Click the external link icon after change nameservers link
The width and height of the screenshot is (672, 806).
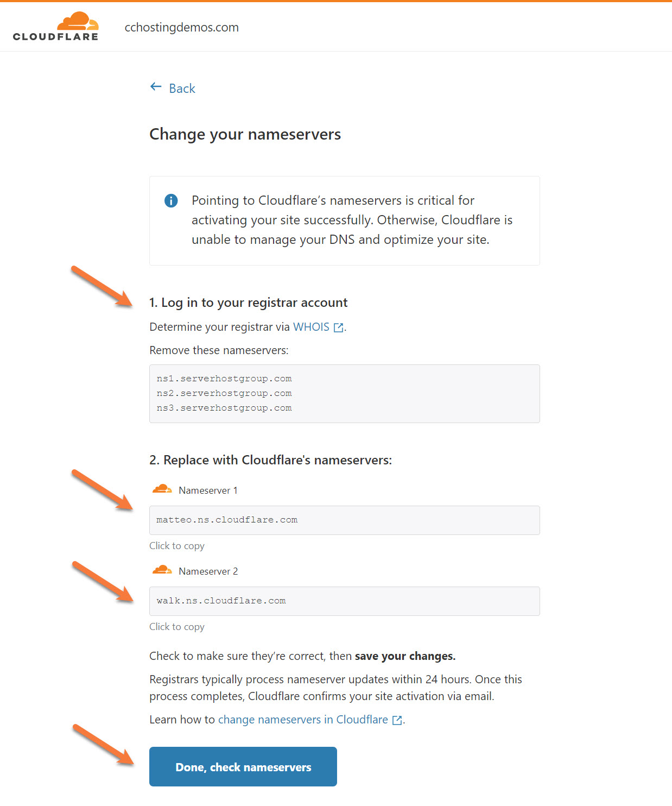[x=397, y=719]
